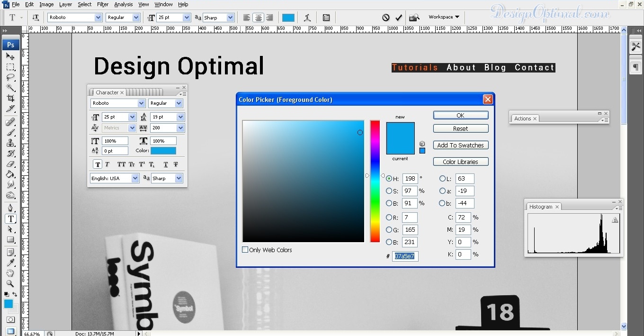Select the Horizontal Type tool in toolbox

[x=10, y=218]
